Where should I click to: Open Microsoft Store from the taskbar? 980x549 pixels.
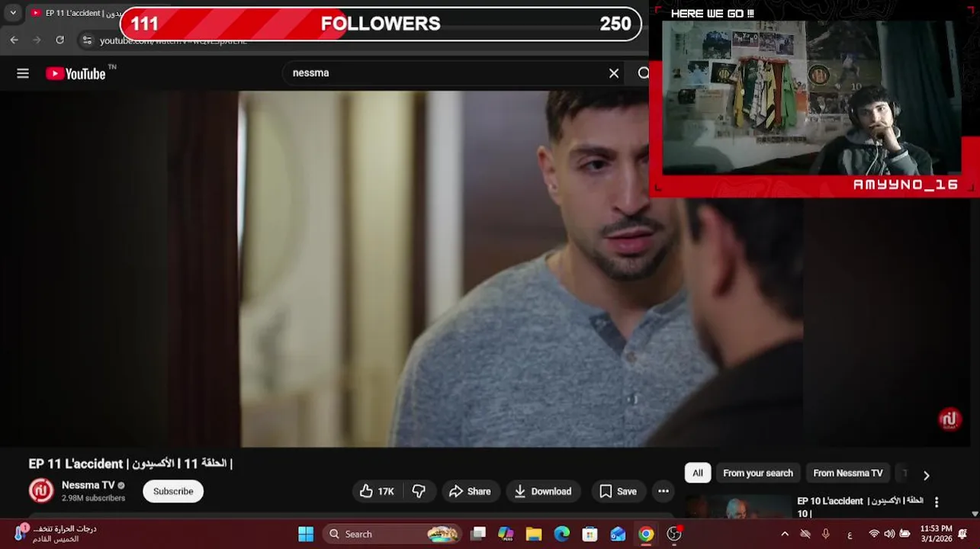[x=590, y=534]
